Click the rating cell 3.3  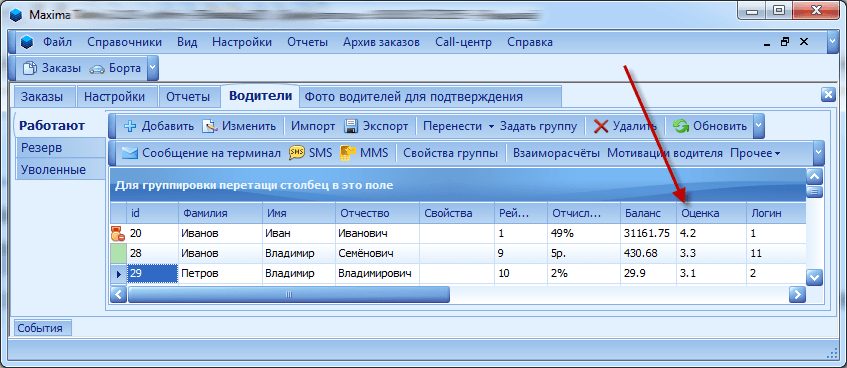click(711, 253)
